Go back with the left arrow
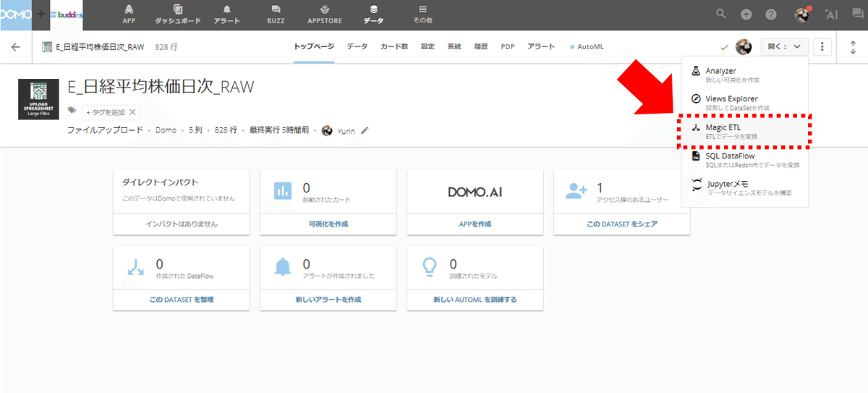The image size is (868, 393). click(x=16, y=47)
